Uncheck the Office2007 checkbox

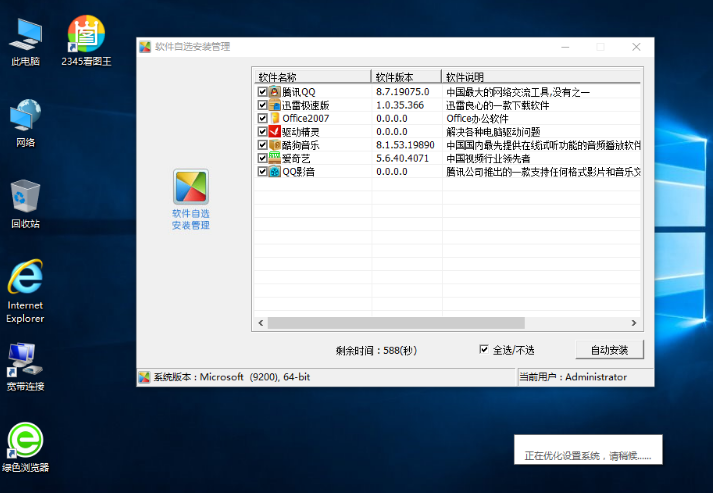tap(262, 118)
